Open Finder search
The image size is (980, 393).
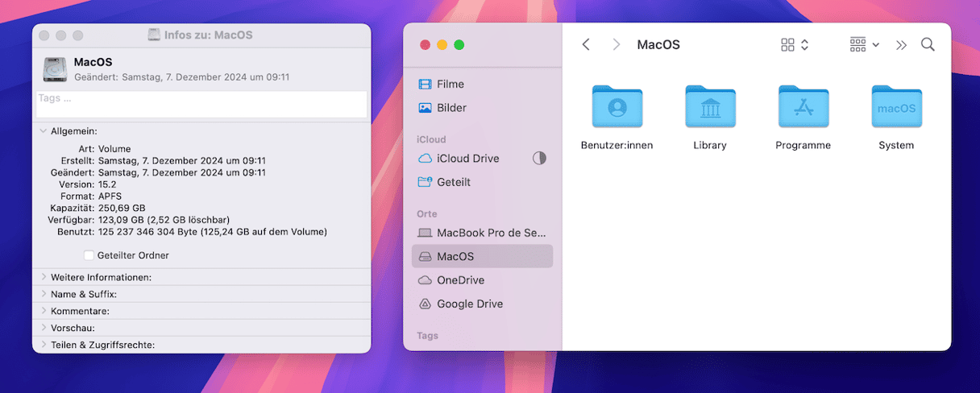pos(928,45)
